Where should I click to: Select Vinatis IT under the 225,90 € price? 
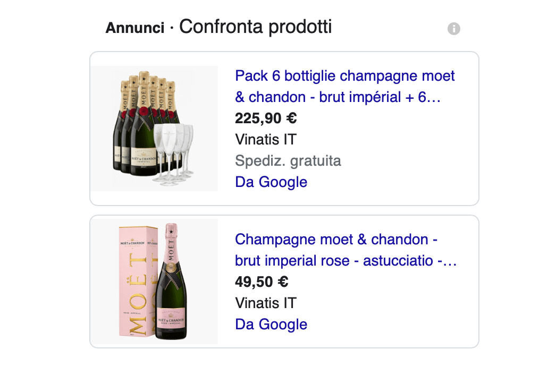click(x=265, y=140)
